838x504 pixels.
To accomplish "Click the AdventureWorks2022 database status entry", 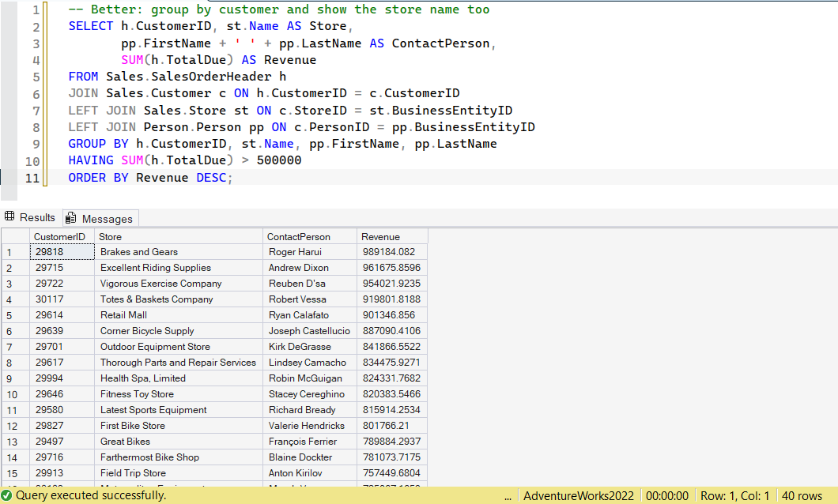I will [579, 496].
